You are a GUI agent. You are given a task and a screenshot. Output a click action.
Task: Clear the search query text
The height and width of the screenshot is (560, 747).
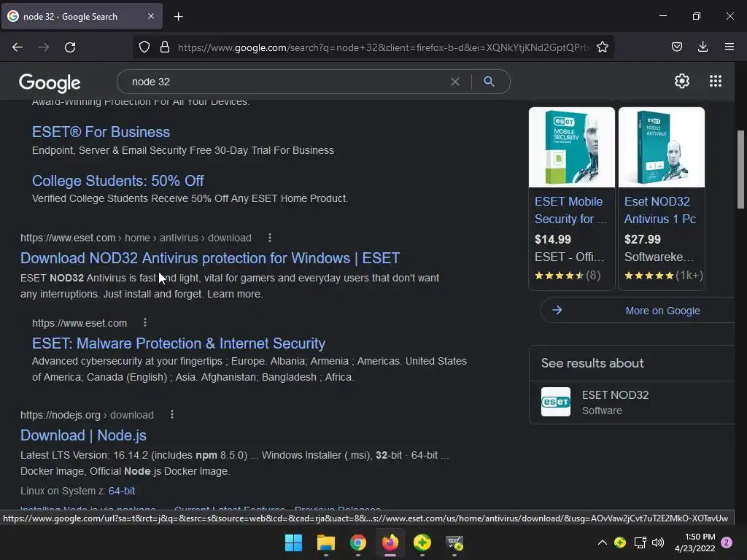click(x=455, y=82)
